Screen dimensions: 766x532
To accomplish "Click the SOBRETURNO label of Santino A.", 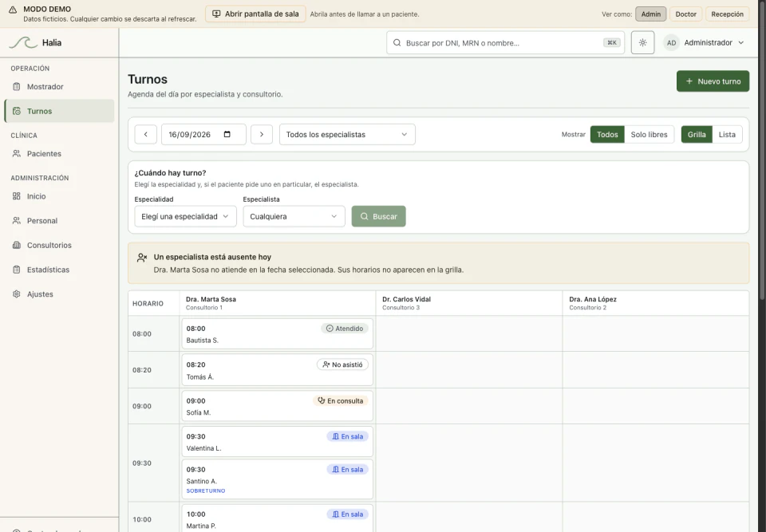I will (x=206, y=491).
